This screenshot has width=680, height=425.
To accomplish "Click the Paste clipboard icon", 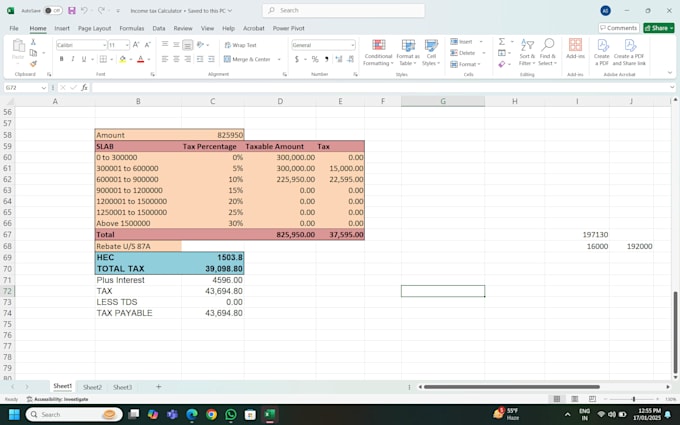I will (x=18, y=45).
